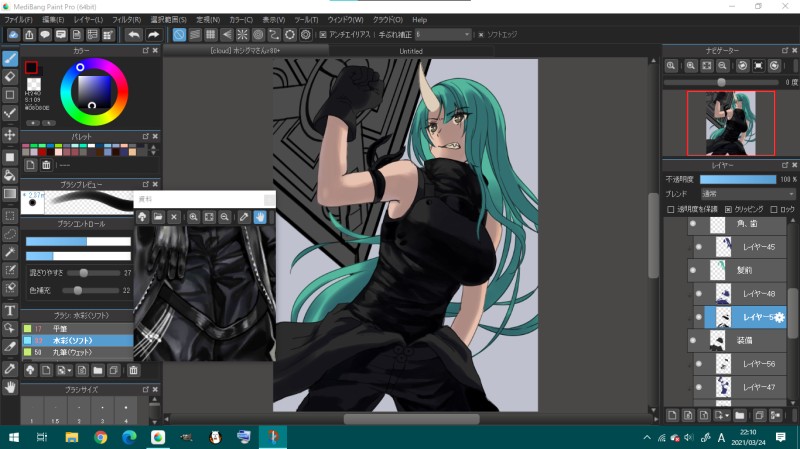Hide the レイヤー56 layer
Screen dimensions: 800x449
tap(698, 364)
